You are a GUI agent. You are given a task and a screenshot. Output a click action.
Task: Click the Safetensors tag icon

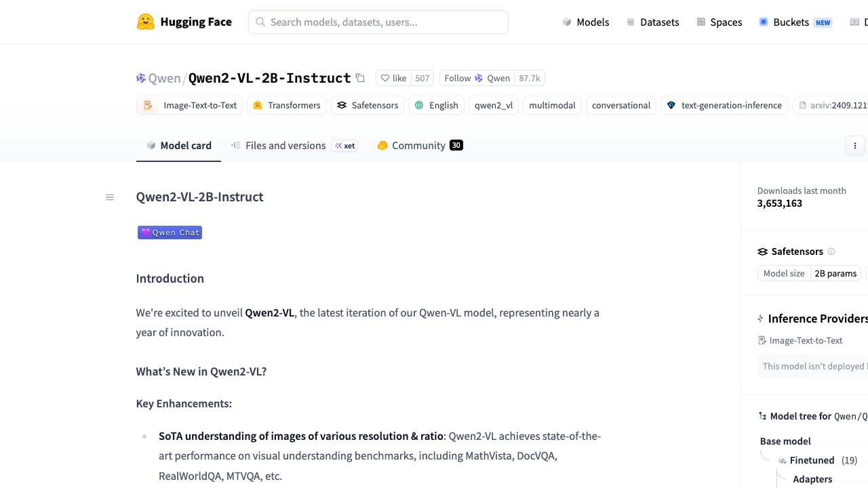click(x=342, y=105)
